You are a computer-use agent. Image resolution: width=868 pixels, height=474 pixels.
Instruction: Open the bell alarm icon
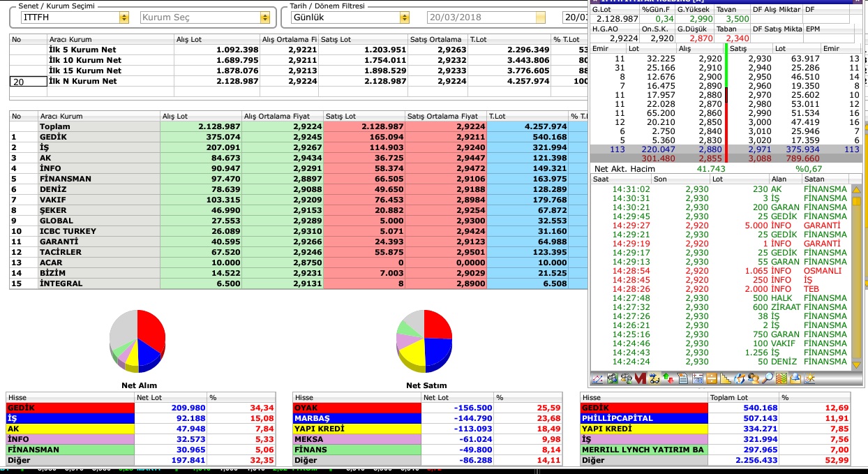tap(795, 379)
